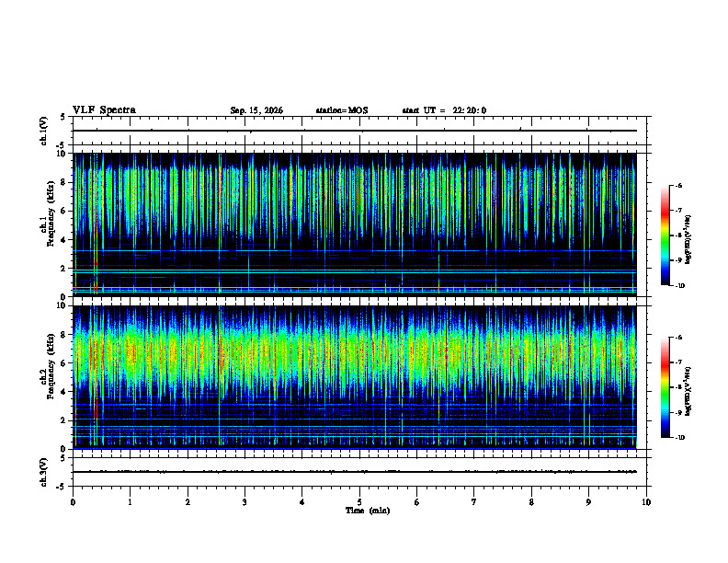728x563 pixels.
Task: Click the ch.2 color scale bar
Action: tap(665, 387)
